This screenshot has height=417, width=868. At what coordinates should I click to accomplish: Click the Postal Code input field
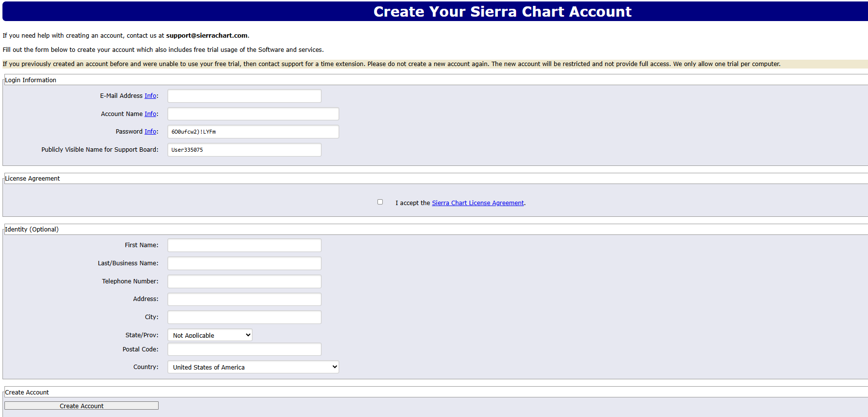[244, 349]
